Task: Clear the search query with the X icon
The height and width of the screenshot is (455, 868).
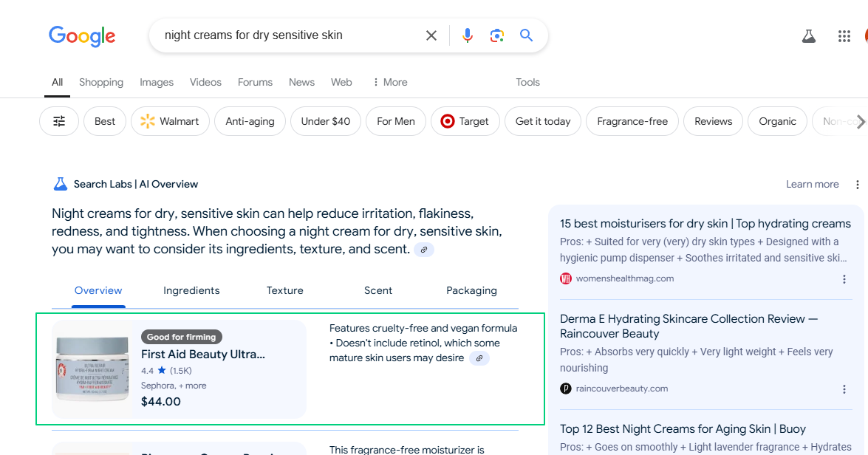Action: point(431,35)
